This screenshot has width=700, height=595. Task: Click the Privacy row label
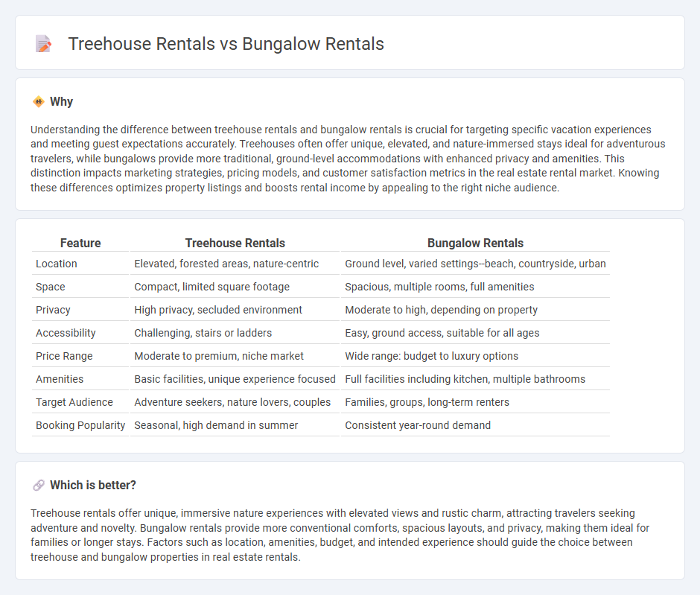[53, 310]
